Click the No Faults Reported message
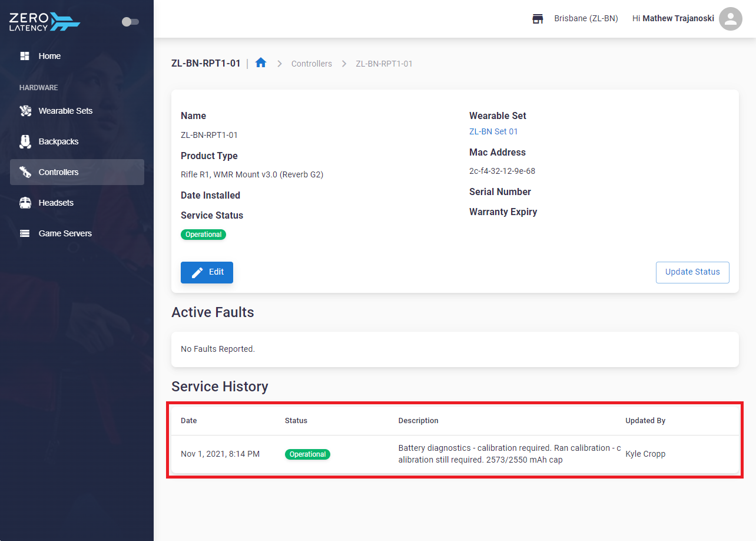The width and height of the screenshot is (756, 541). [218, 349]
